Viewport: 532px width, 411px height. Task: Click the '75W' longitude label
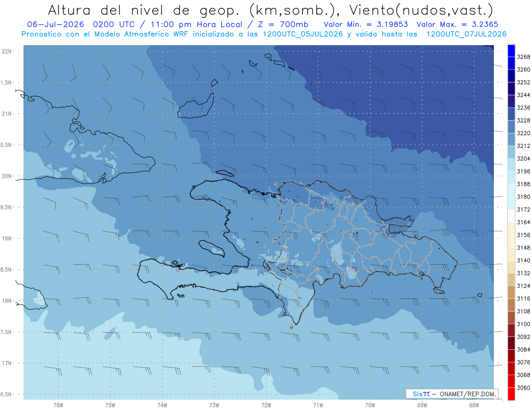[x=110, y=406]
